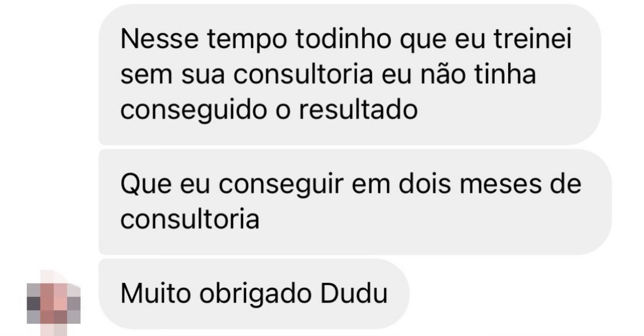Tap 'consultoria' in the second message bubble
Screen dimensions: 644x336
(x=190, y=219)
